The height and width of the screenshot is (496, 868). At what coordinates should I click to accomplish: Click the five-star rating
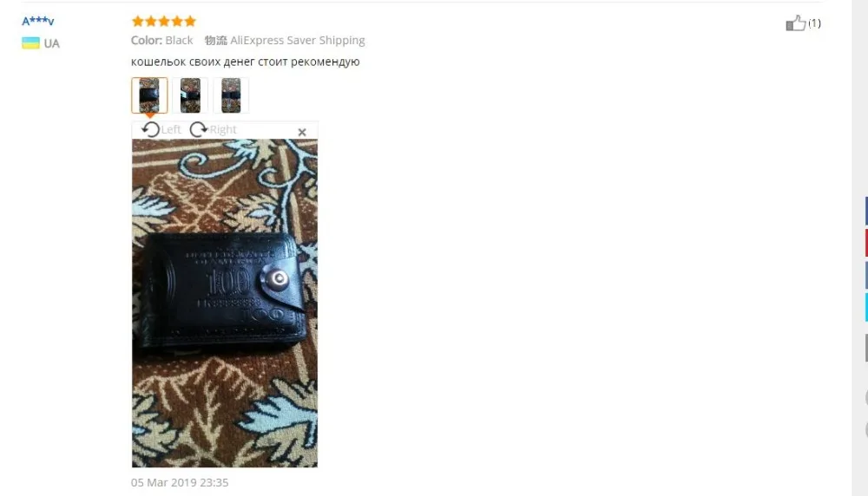pos(164,21)
